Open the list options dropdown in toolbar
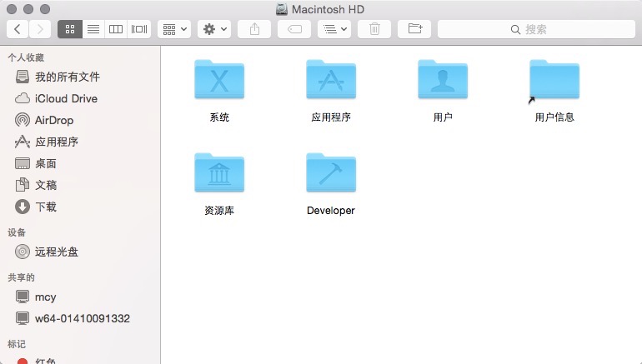 coord(334,29)
